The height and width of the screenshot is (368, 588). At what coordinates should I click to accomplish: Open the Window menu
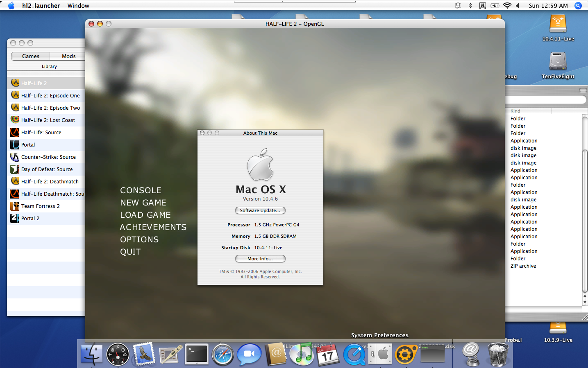click(x=78, y=6)
